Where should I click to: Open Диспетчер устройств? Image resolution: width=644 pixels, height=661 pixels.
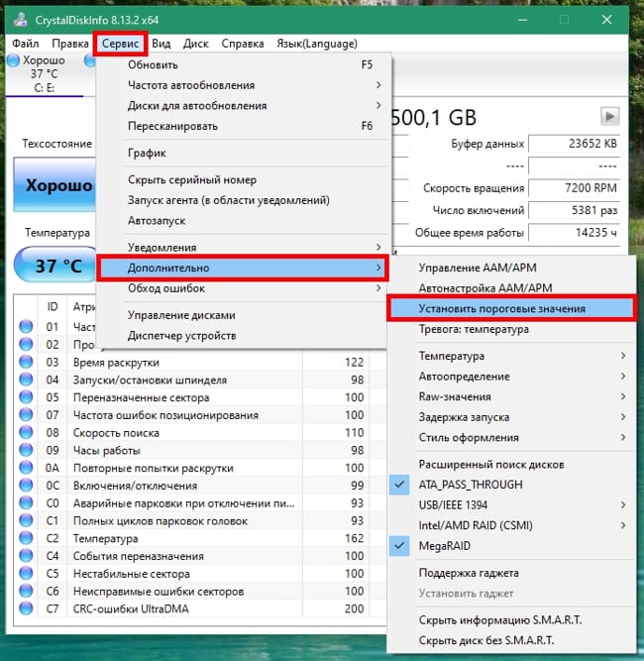(242, 336)
